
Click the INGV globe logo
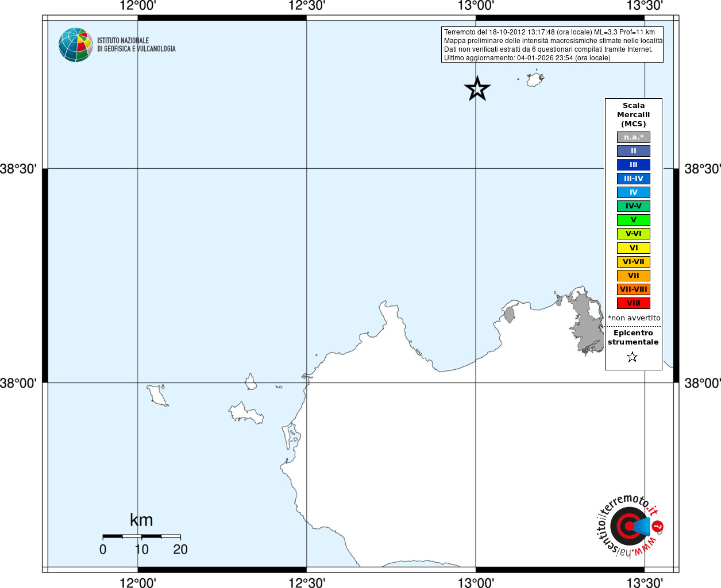click(76, 45)
